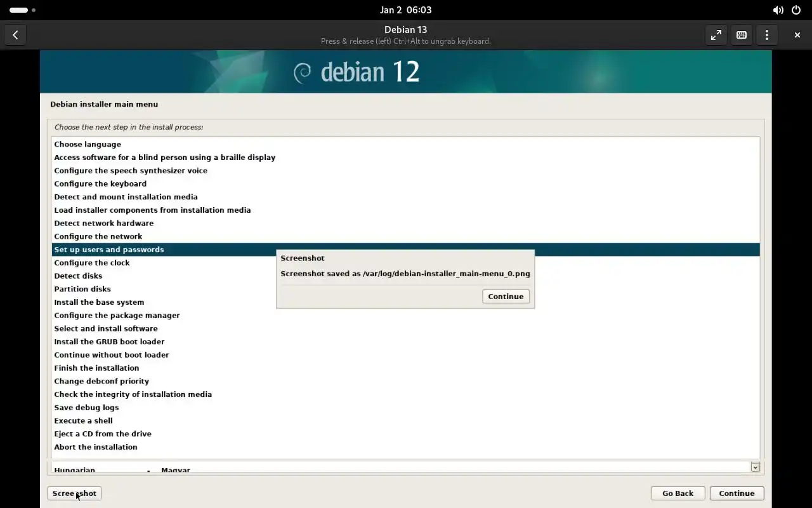The image size is (812, 508).
Task: Select 'Detect disks' step
Action: tap(405, 276)
